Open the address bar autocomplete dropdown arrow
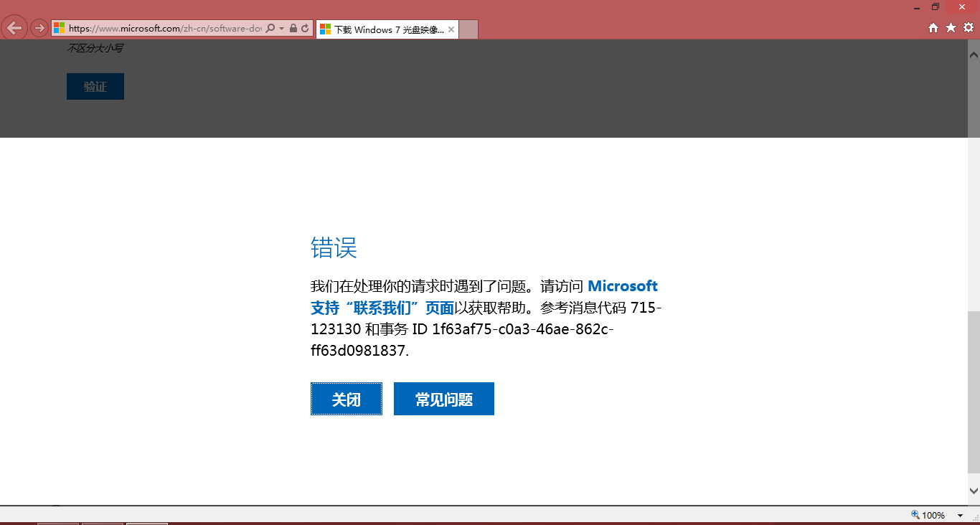This screenshot has width=980, height=525. click(x=281, y=29)
